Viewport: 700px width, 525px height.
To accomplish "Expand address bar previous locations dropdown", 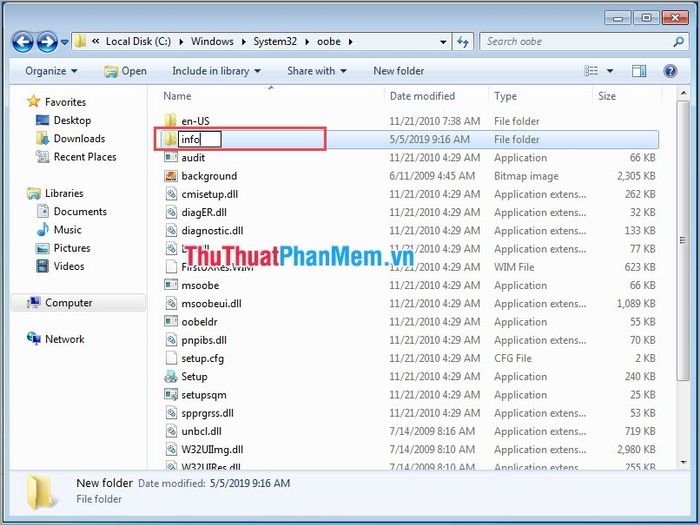I will 443,42.
